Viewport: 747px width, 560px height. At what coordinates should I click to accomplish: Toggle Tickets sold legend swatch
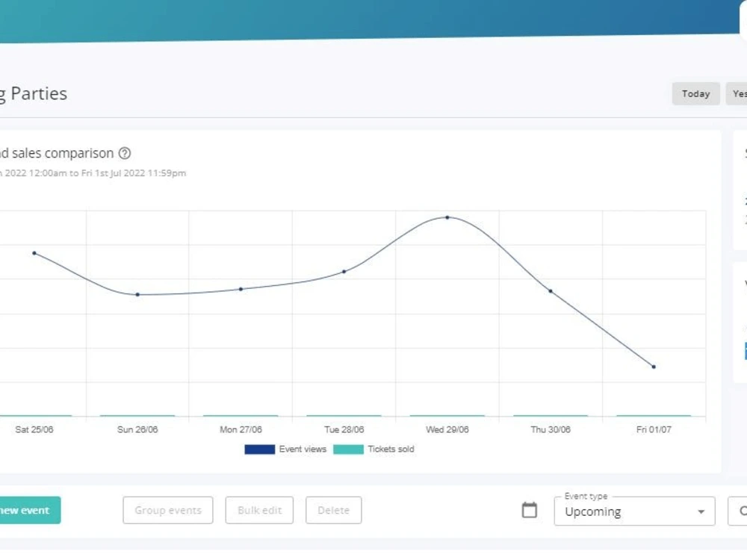[x=348, y=449]
